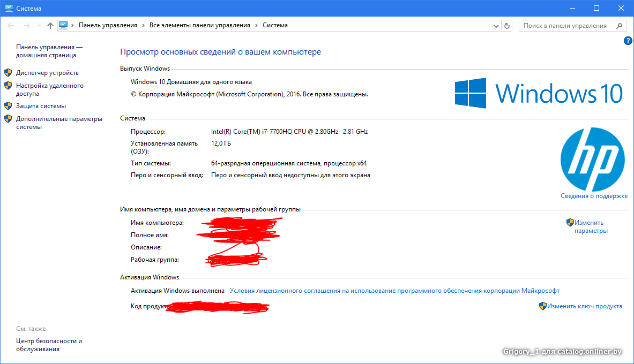This screenshot has width=634, height=364.
Task: Click the Система window title bar icon
Action: tap(9, 8)
